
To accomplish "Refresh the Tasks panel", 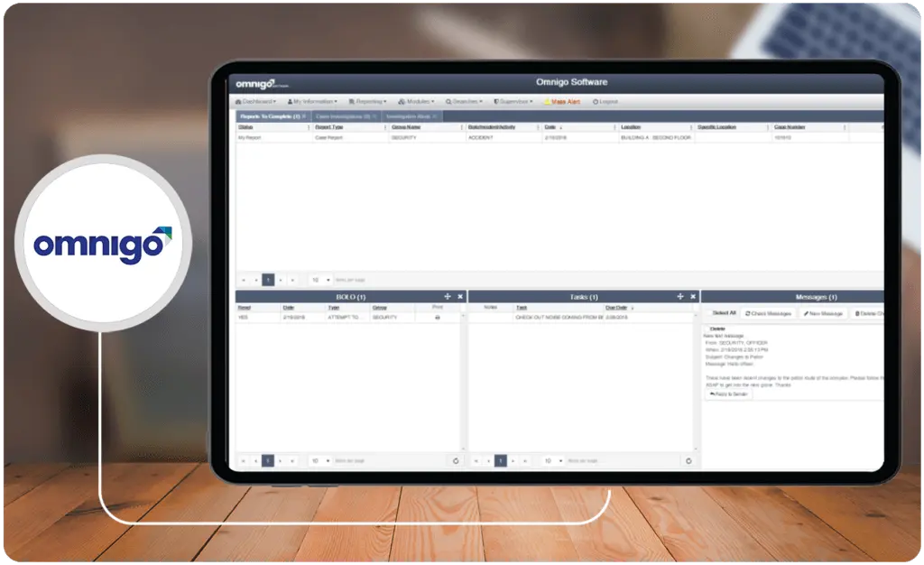I will point(688,460).
